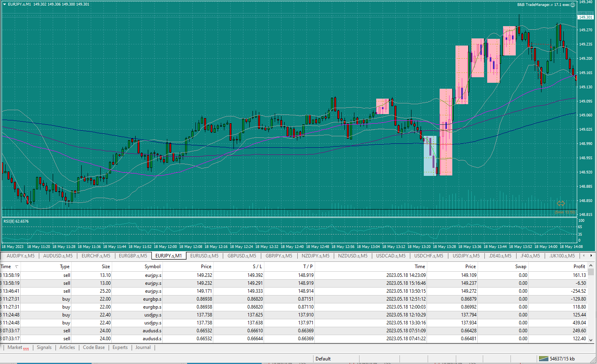Switch to the AUDUSD.s,M5 chart tab

tap(58, 256)
